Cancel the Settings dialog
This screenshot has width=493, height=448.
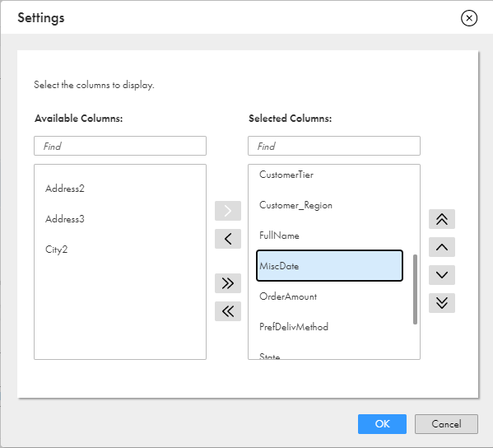pyautogui.click(x=446, y=424)
